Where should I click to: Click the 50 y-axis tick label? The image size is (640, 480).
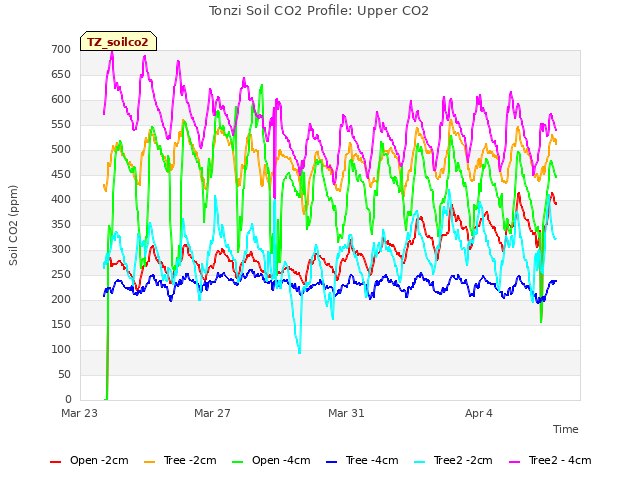pos(64,374)
